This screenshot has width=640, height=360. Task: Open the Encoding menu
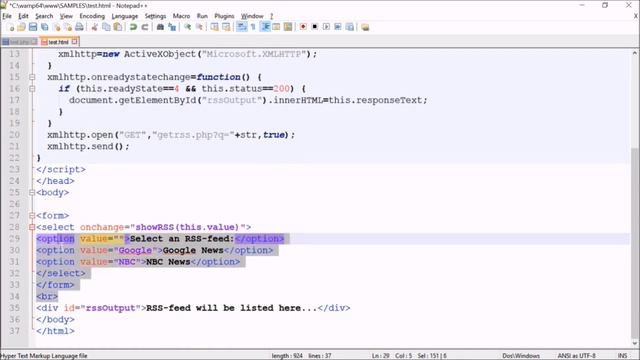coord(92,16)
